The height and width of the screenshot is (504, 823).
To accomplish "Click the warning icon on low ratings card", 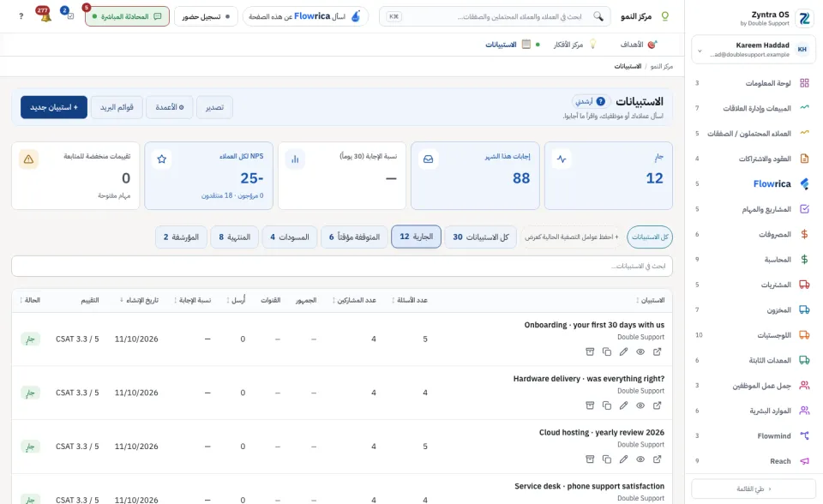I will click(28, 159).
